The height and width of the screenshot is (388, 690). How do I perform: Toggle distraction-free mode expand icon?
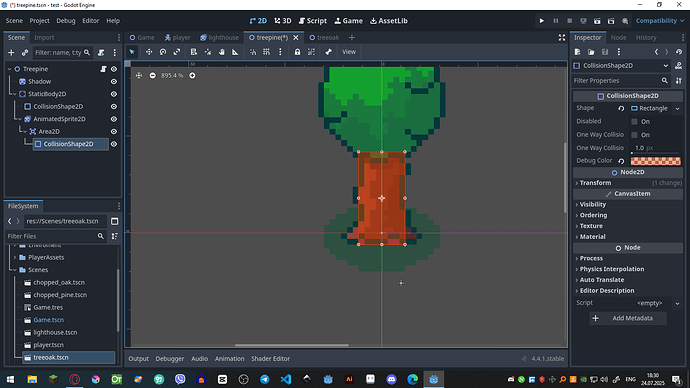tap(562, 37)
